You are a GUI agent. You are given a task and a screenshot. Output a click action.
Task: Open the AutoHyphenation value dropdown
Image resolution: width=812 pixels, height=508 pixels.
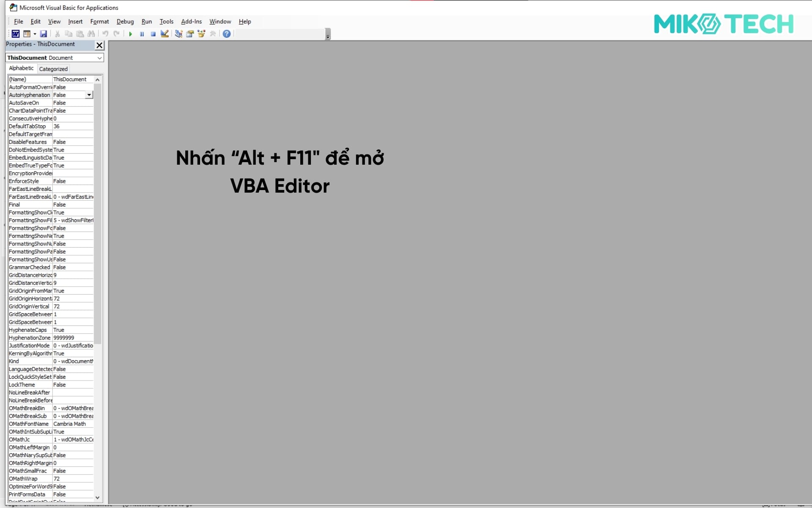(89, 95)
